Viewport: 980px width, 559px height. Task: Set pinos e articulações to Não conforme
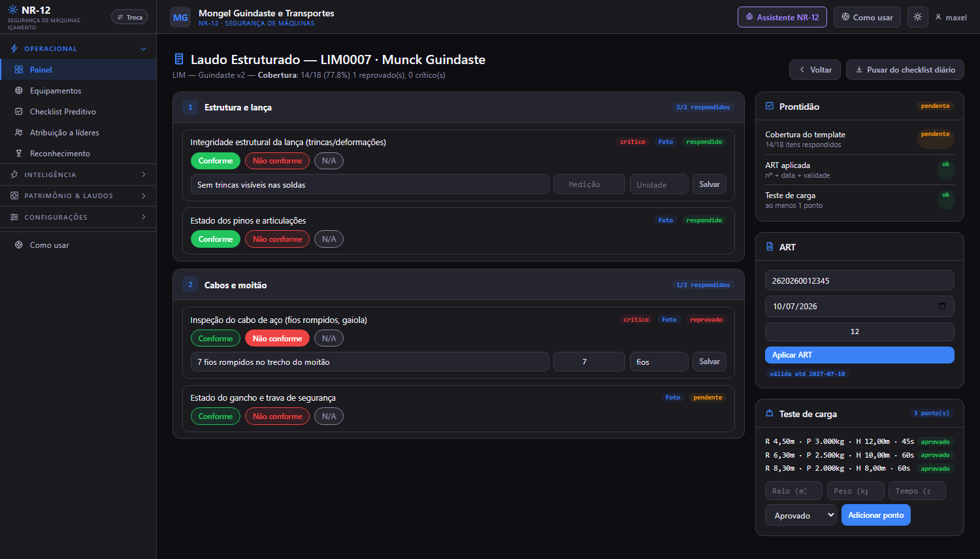277,239
